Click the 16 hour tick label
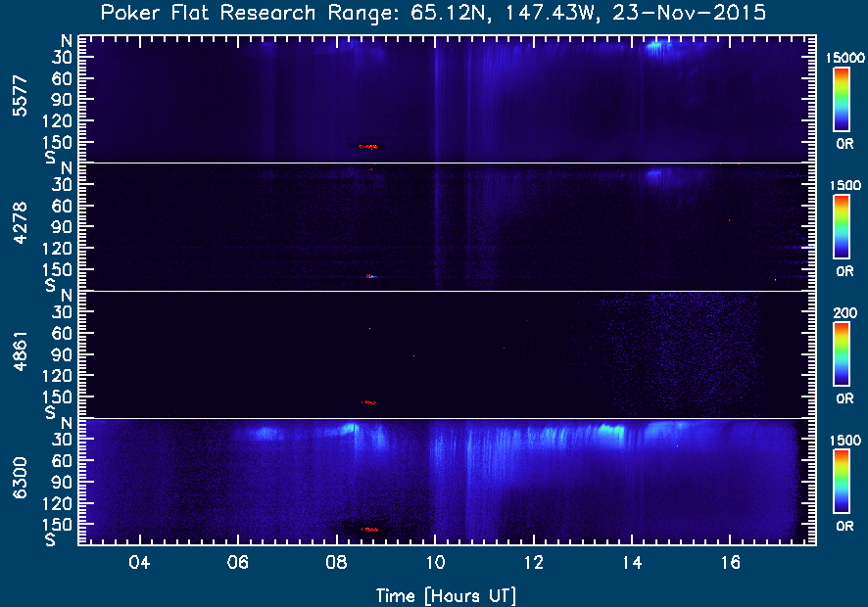 coord(730,563)
